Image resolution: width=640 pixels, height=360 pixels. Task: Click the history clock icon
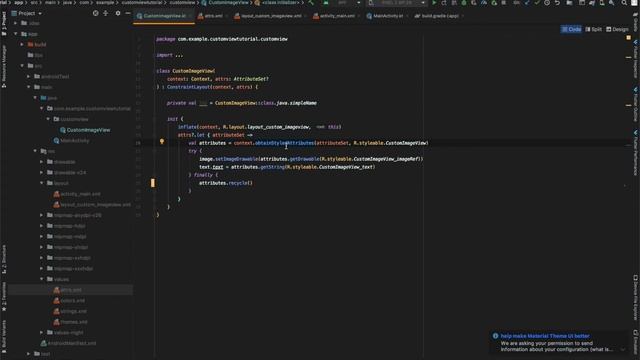pos(547,3)
